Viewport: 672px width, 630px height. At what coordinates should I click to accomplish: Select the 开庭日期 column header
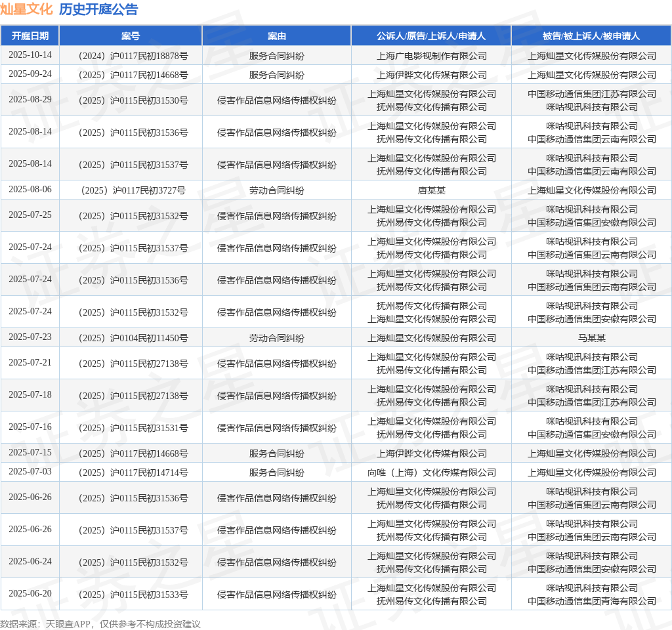pos(30,36)
